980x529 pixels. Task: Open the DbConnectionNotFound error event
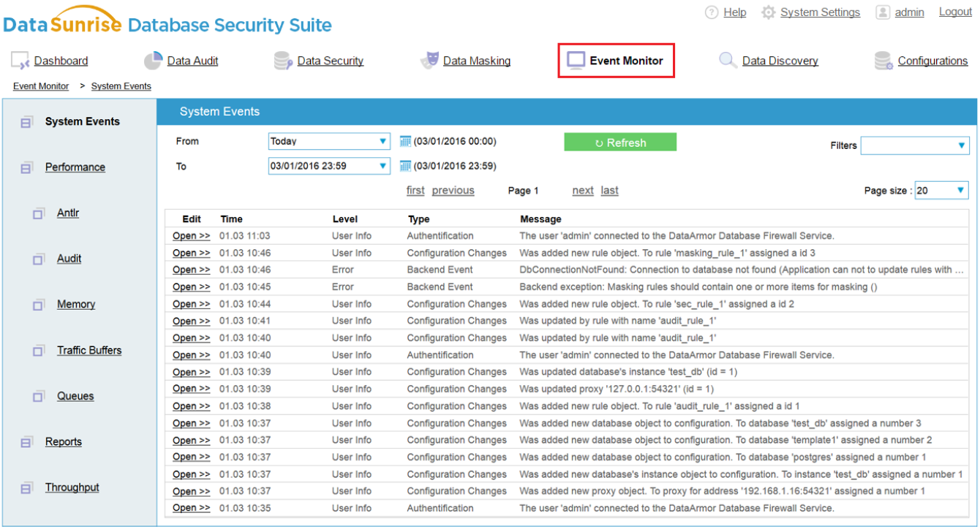(x=192, y=270)
